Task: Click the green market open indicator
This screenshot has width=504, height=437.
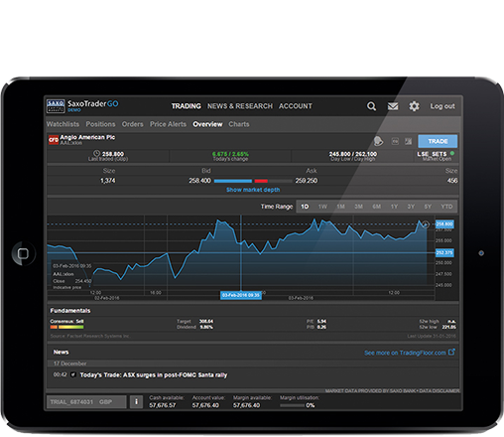Action: (452, 154)
